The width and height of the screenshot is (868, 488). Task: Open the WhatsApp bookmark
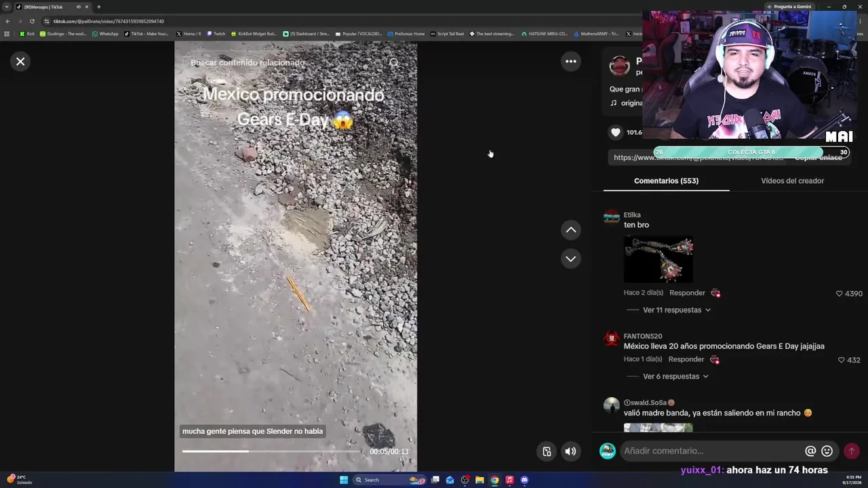105,34
